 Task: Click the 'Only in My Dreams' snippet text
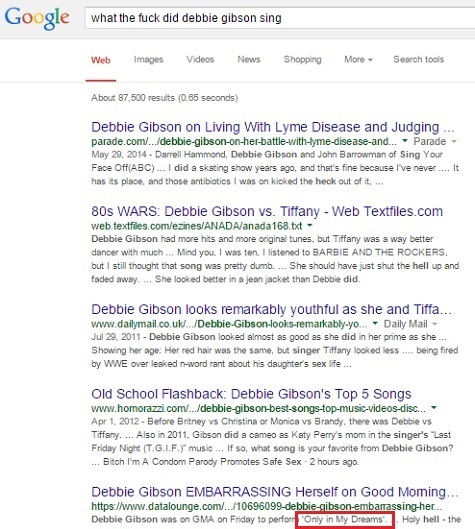pos(344,520)
